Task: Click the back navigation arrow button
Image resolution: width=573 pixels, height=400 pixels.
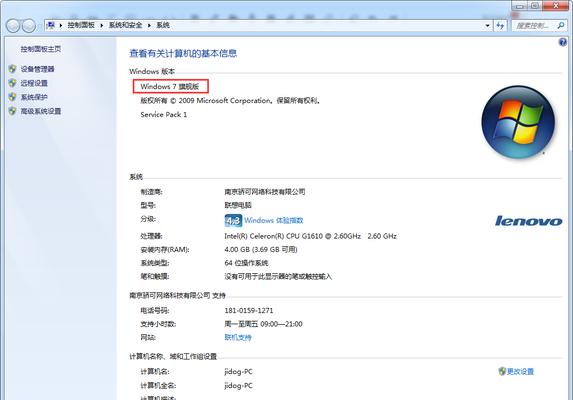Action: coord(13,26)
